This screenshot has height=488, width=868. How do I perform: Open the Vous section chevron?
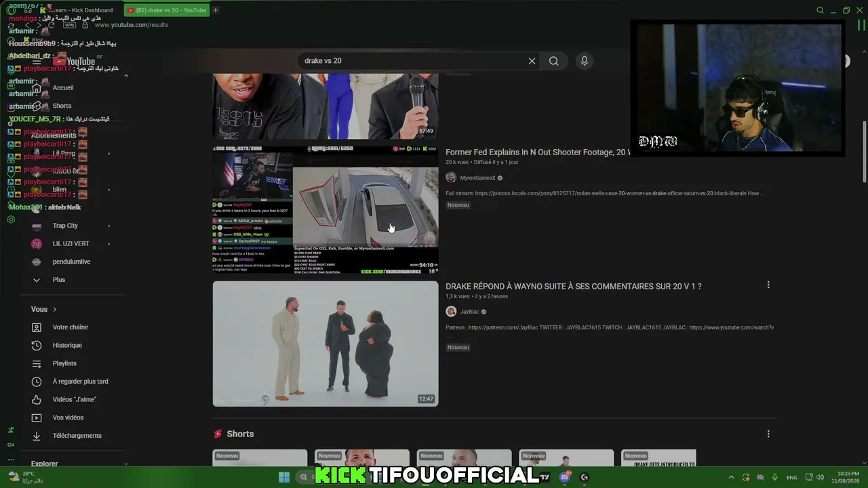(x=55, y=310)
